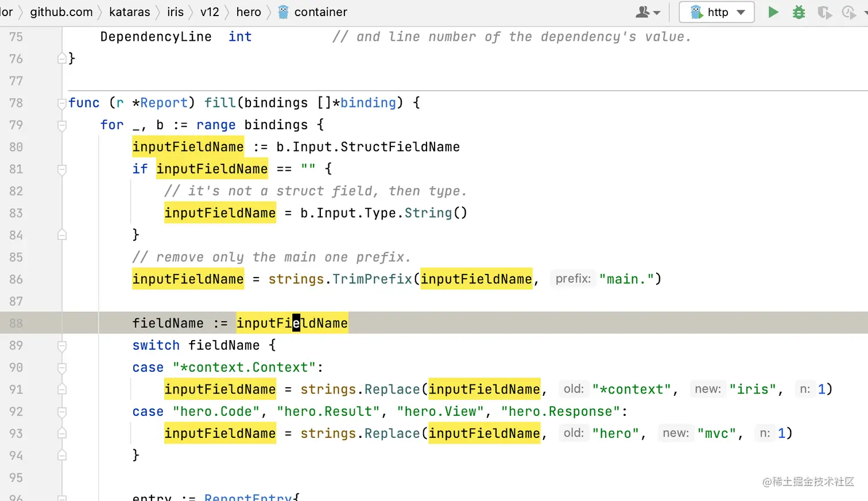
Task: Click the "hero" old string on line 93
Action: [x=616, y=434]
